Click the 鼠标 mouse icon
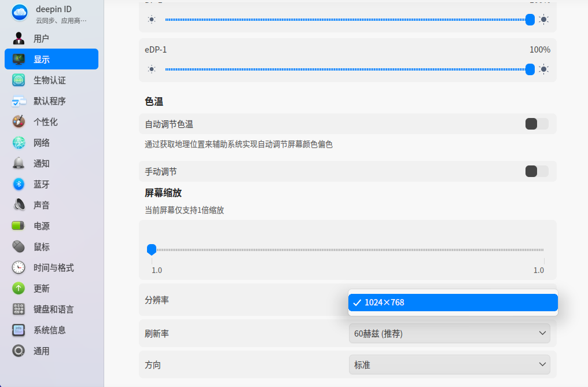 point(19,247)
